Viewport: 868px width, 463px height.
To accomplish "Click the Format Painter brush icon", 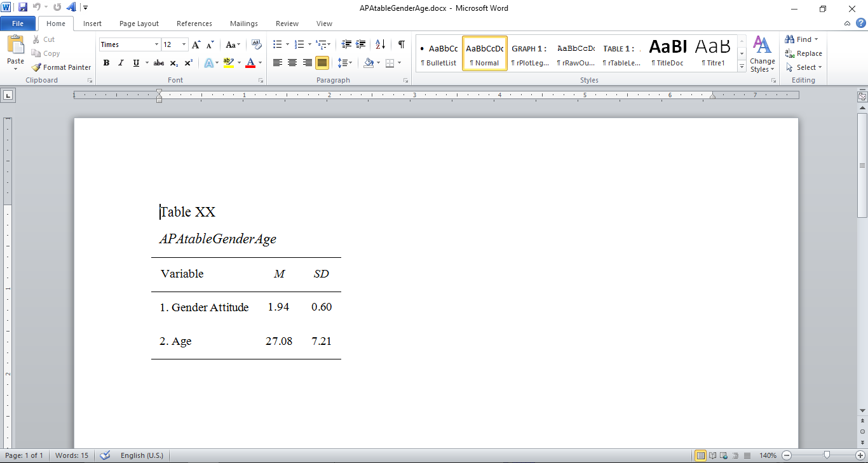I will [36, 67].
